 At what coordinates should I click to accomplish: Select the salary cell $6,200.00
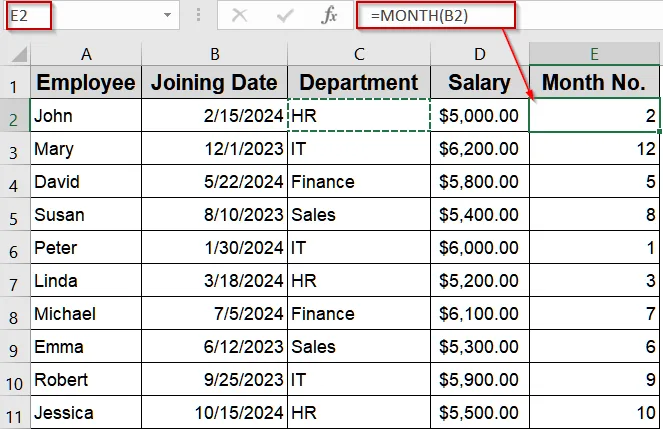(x=480, y=148)
